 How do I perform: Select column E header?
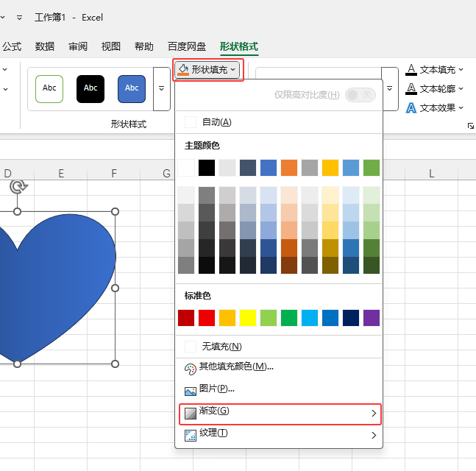[x=61, y=174]
